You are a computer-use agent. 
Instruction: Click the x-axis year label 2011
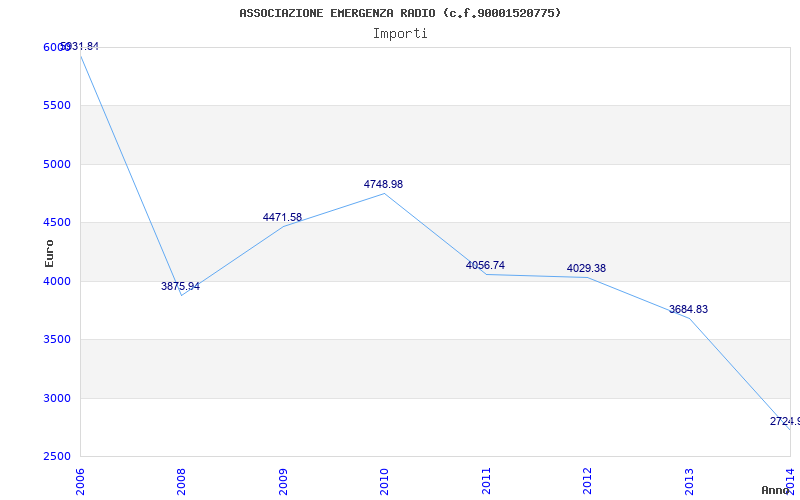click(486, 481)
